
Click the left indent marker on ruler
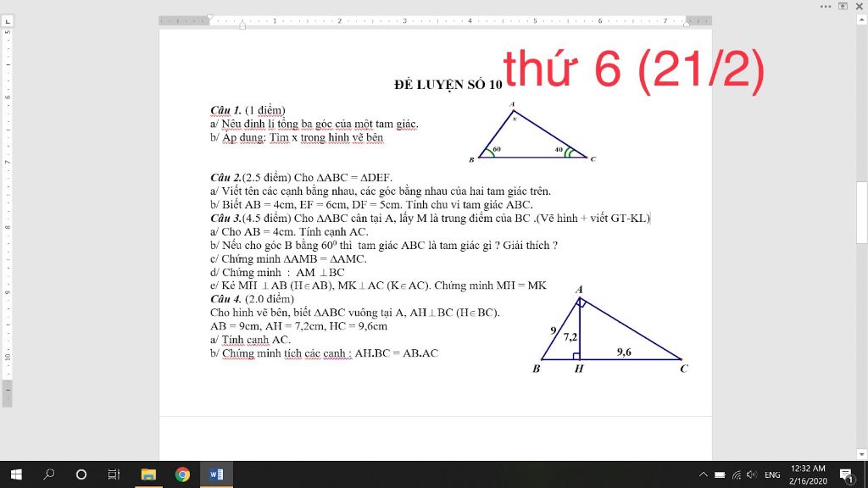pos(242,25)
